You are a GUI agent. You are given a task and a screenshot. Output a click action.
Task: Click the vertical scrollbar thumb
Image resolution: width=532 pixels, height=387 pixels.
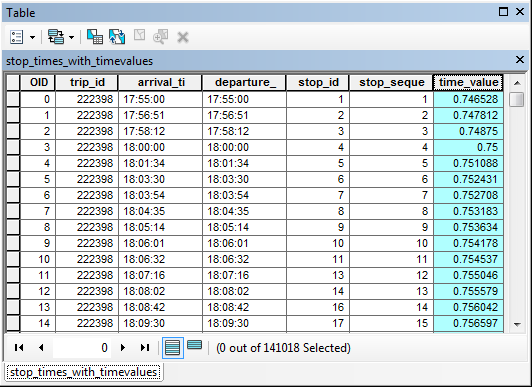point(517,99)
